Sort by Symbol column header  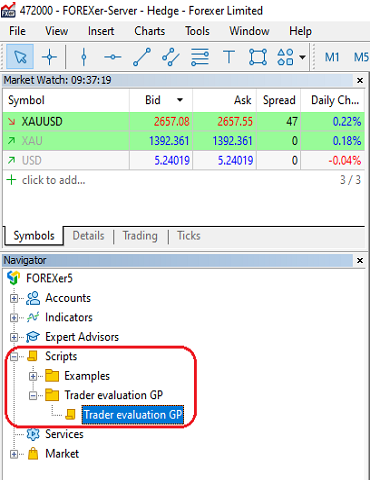click(x=66, y=100)
